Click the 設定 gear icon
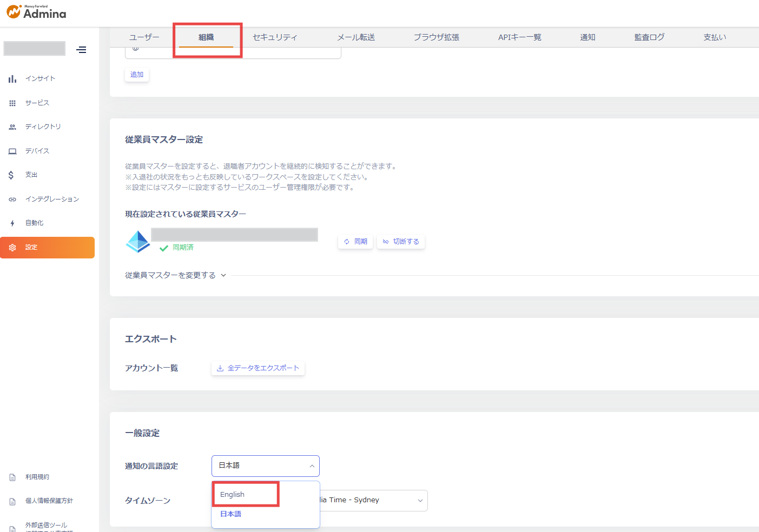This screenshot has width=759, height=532. (x=12, y=248)
